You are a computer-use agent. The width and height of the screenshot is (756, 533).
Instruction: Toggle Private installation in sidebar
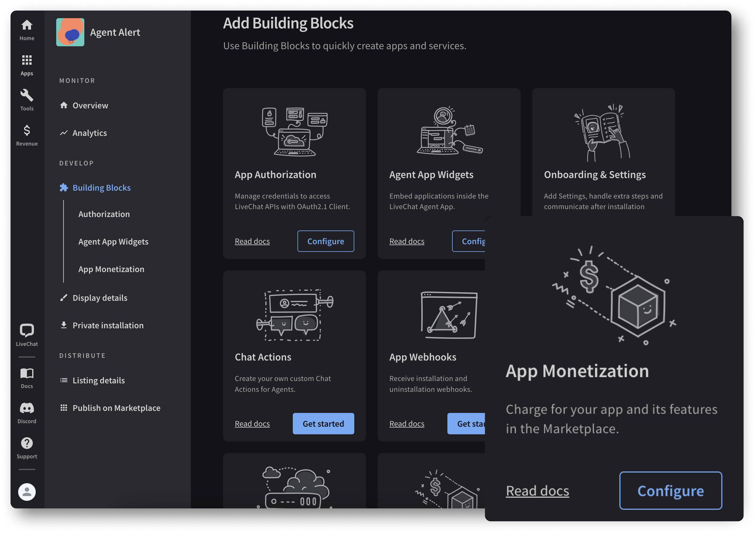108,325
